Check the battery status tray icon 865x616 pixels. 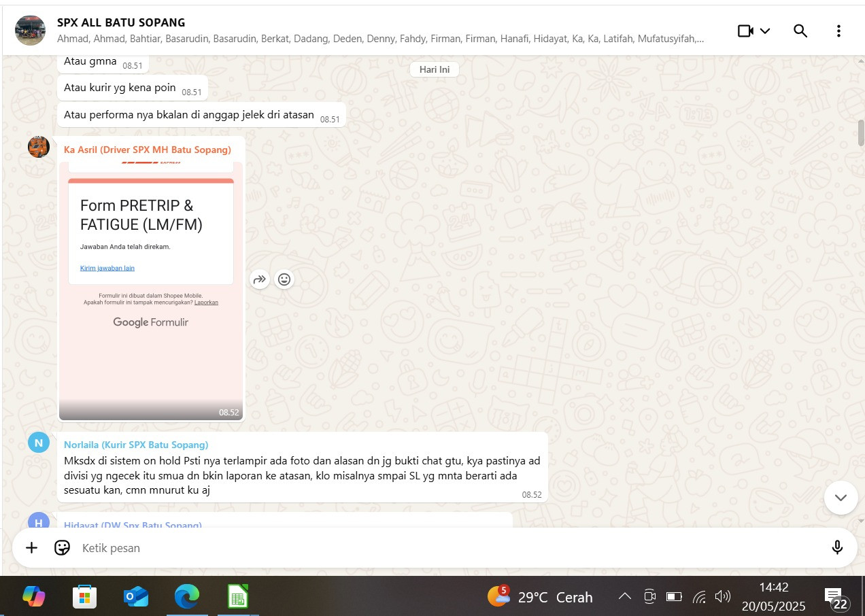click(x=674, y=597)
